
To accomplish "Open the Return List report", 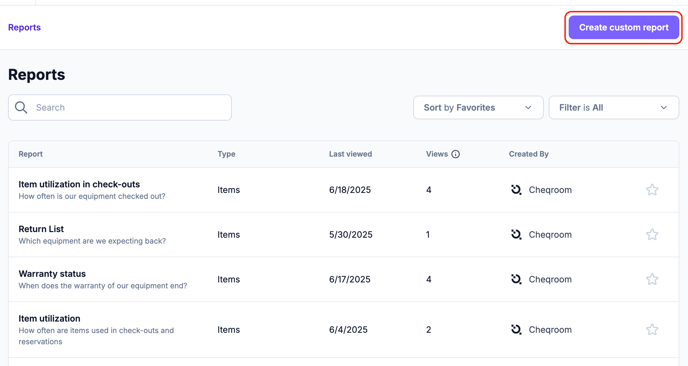I will tap(41, 229).
